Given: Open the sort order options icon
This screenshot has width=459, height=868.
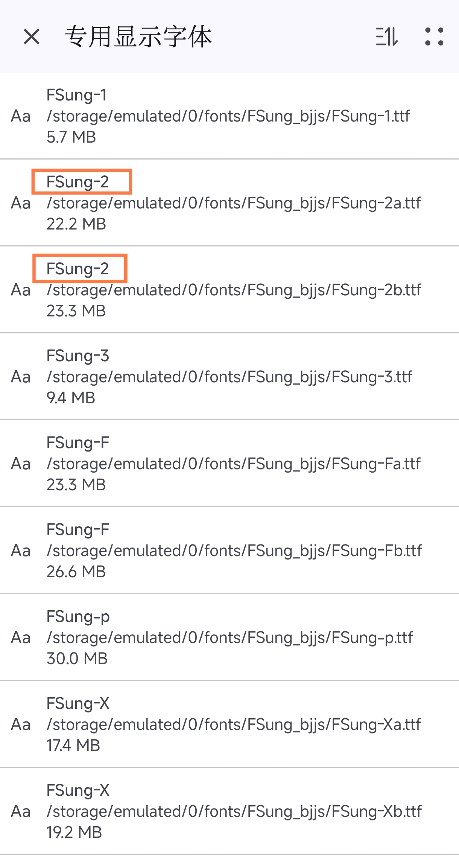Looking at the screenshot, I should pyautogui.click(x=386, y=37).
